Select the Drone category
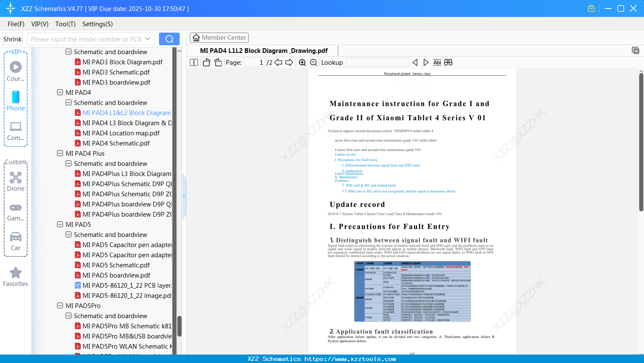 (x=16, y=181)
